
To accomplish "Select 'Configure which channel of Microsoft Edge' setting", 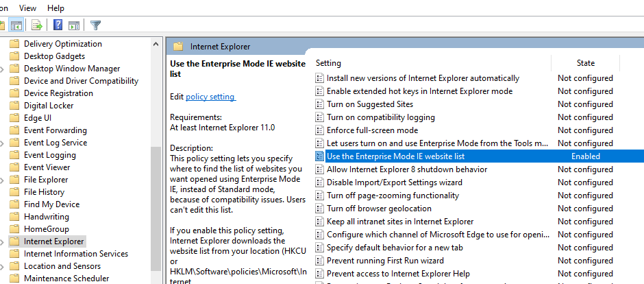I will coord(437,235).
